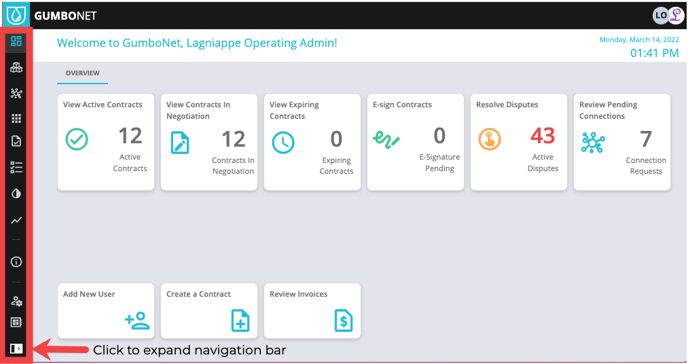Image resolution: width=688 pixels, height=364 pixels.
Task: Click the Resolve Disputes card
Action: (x=519, y=142)
